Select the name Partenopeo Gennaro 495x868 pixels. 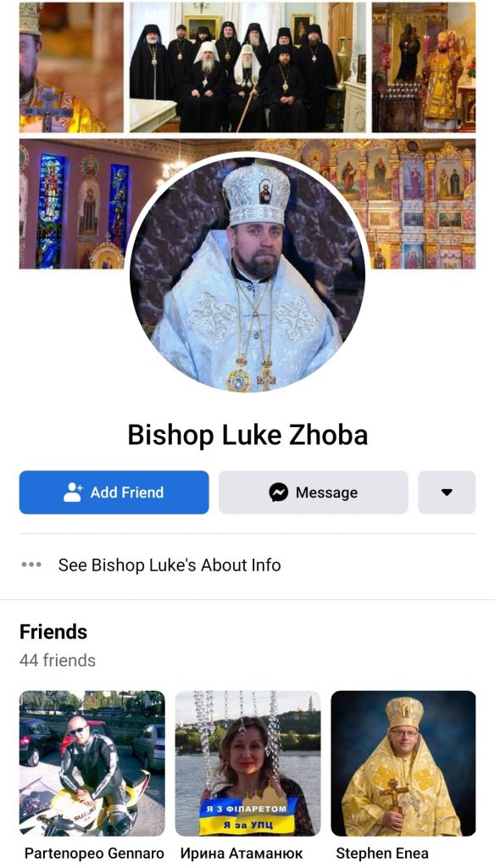(94, 853)
